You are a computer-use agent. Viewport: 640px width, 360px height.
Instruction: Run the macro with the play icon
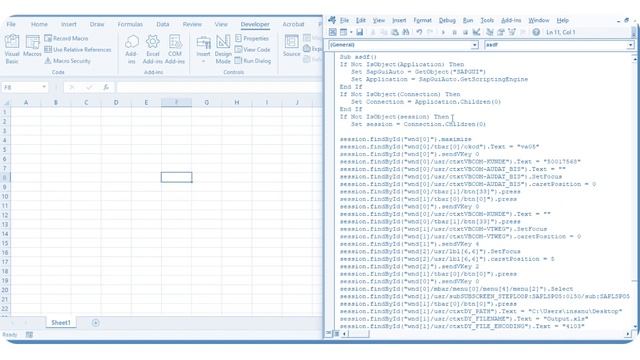[x=443, y=32]
